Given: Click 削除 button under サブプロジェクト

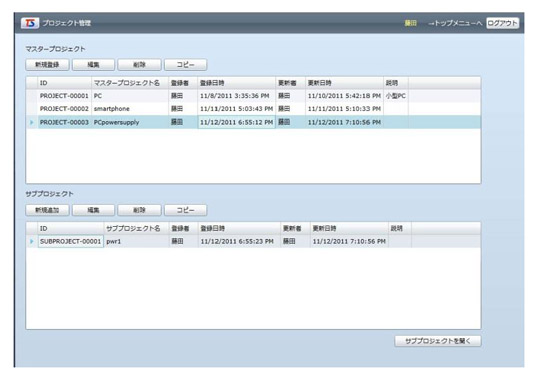Looking at the screenshot, I should (x=139, y=210).
